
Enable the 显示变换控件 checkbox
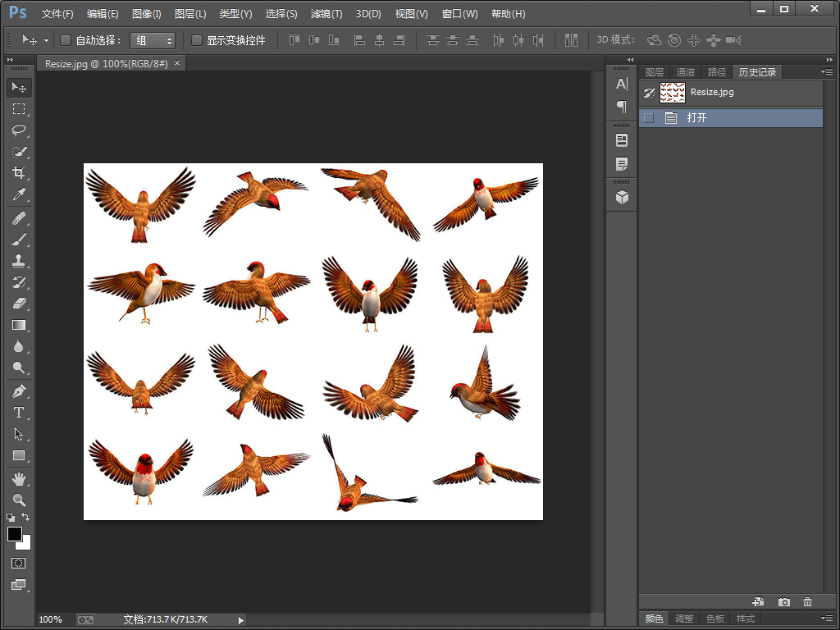coord(197,40)
